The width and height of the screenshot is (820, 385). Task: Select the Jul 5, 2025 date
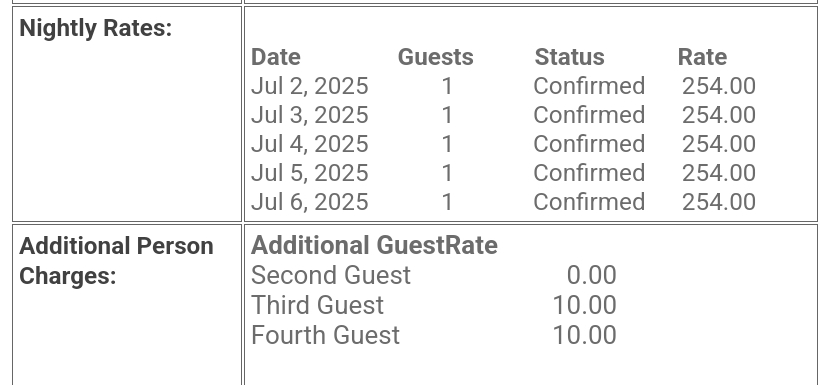click(x=310, y=173)
